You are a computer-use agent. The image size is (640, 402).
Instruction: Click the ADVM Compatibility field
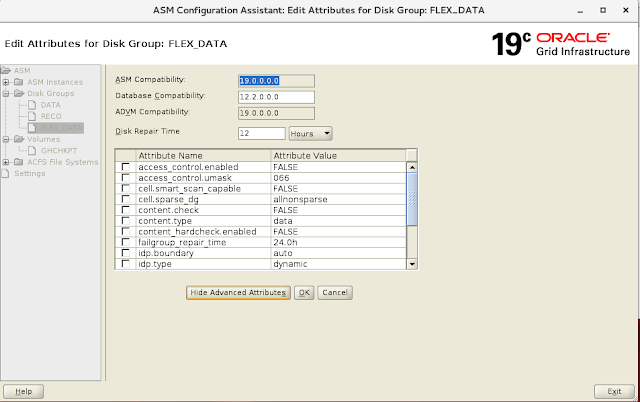pos(276,113)
